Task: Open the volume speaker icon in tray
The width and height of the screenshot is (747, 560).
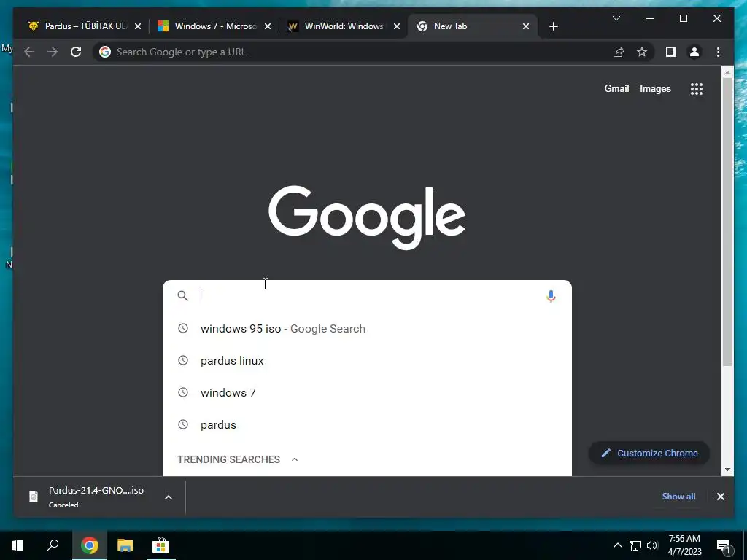Action: pyautogui.click(x=652, y=545)
